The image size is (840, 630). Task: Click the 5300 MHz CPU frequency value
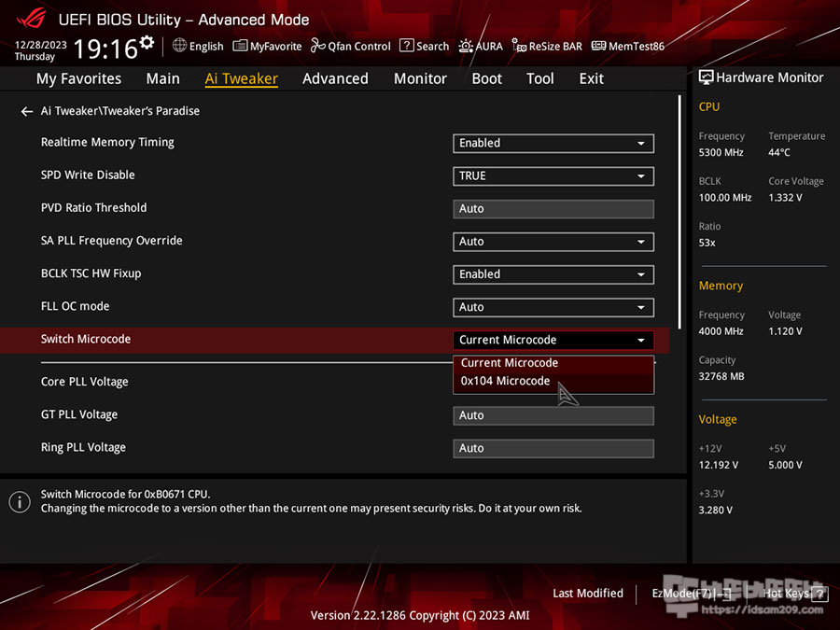coord(721,153)
